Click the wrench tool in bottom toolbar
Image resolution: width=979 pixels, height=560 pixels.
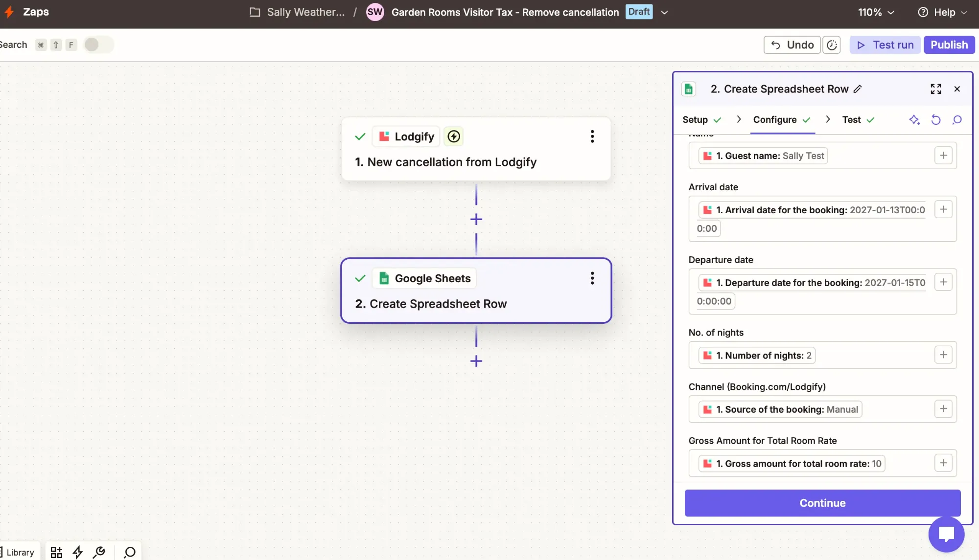(x=99, y=552)
